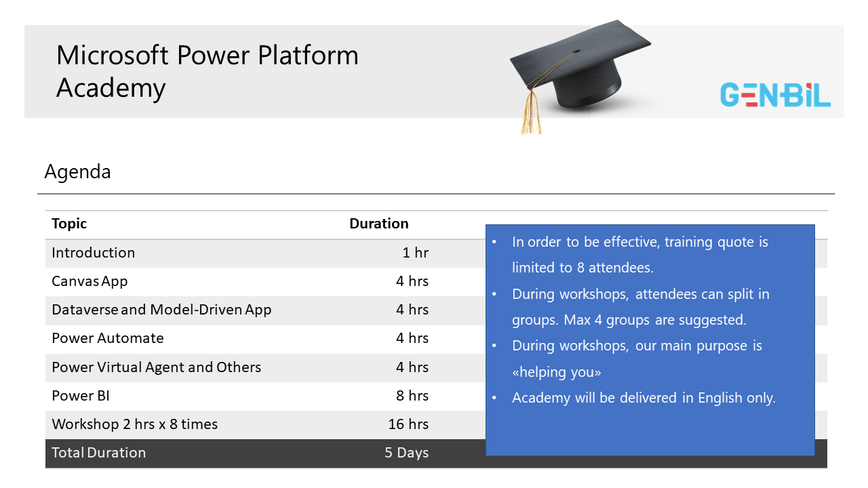Select the '5 Days' total cell
The image size is (868, 488).
[x=406, y=453]
